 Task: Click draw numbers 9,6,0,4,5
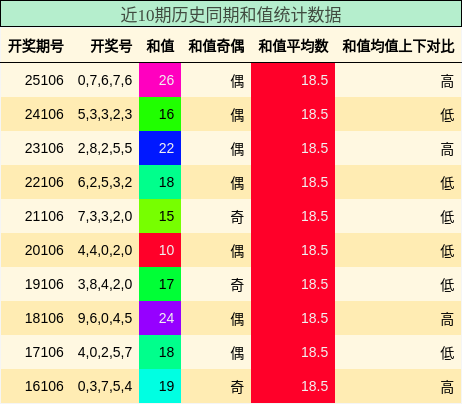[x=105, y=318]
